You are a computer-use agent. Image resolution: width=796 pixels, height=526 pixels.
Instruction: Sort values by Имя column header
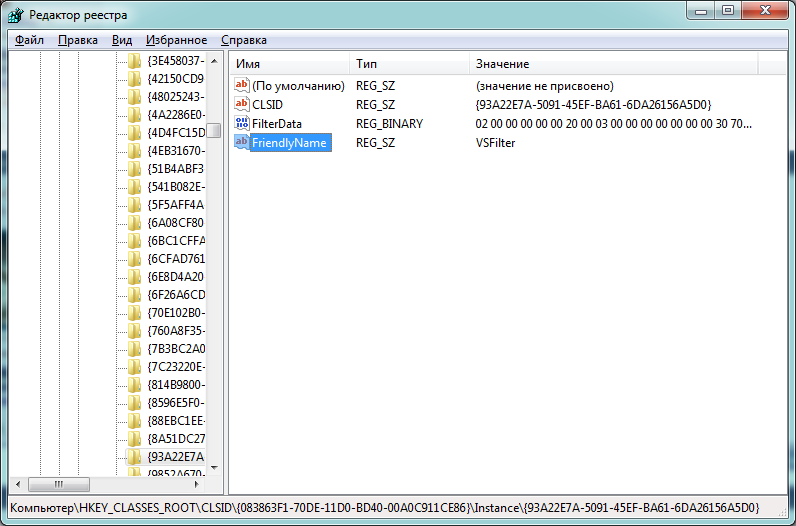[x=289, y=64]
